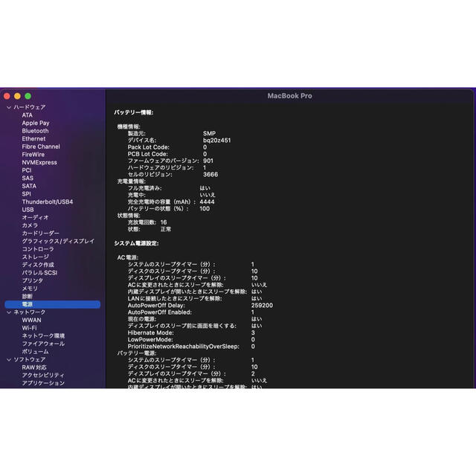Click the LowPowerMode label
The image size is (476, 476).
point(150,340)
